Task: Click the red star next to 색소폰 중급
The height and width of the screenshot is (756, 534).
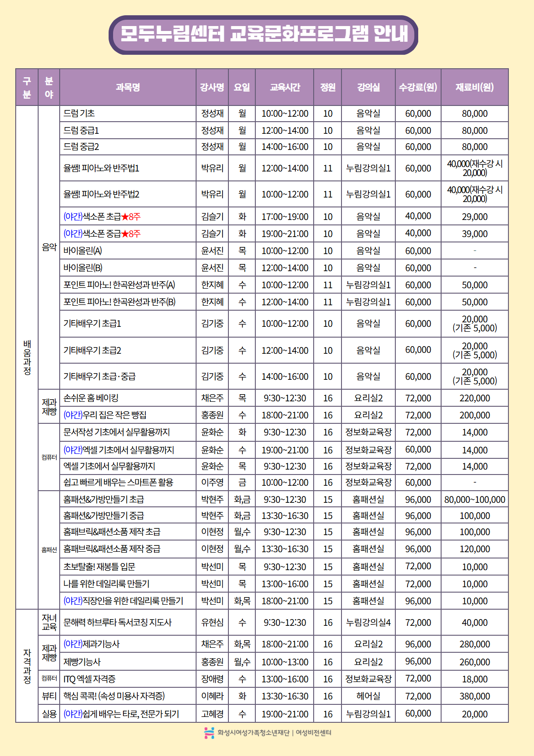Action: click(x=125, y=234)
